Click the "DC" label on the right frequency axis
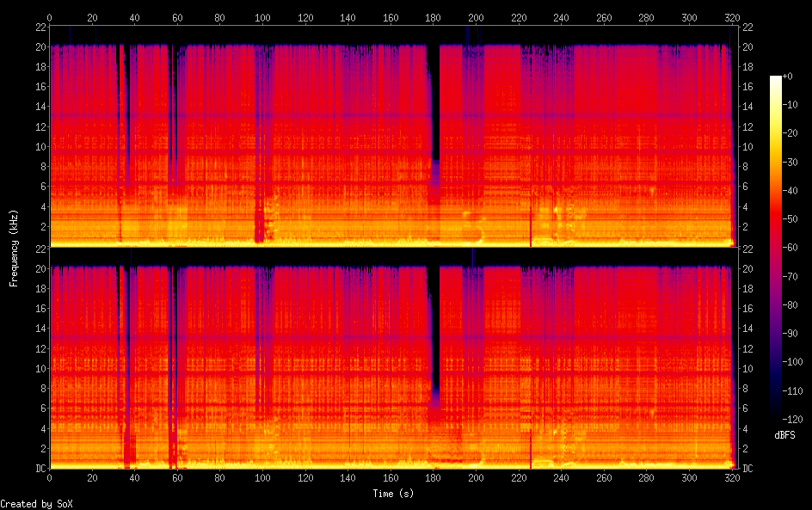 tap(747, 469)
